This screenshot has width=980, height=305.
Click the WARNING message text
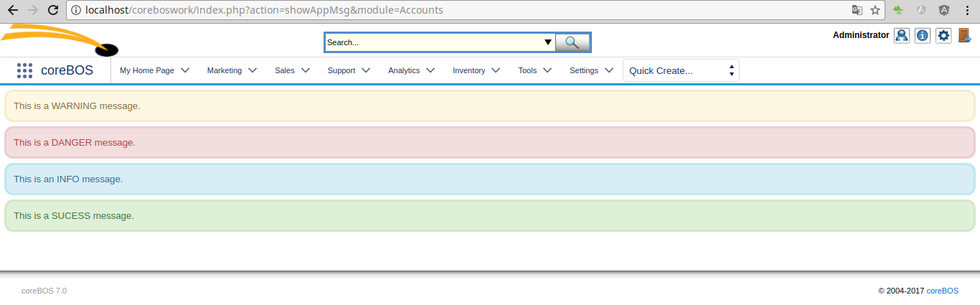pos(77,105)
